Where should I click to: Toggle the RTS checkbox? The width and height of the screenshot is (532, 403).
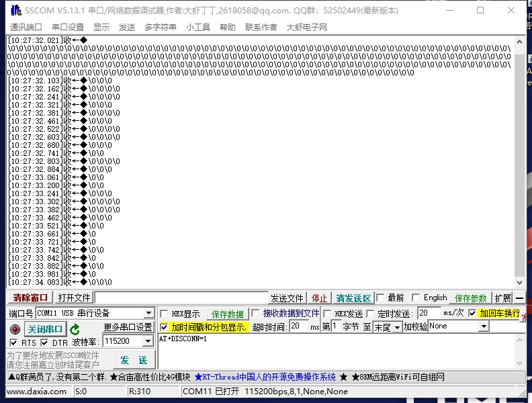coord(13,343)
